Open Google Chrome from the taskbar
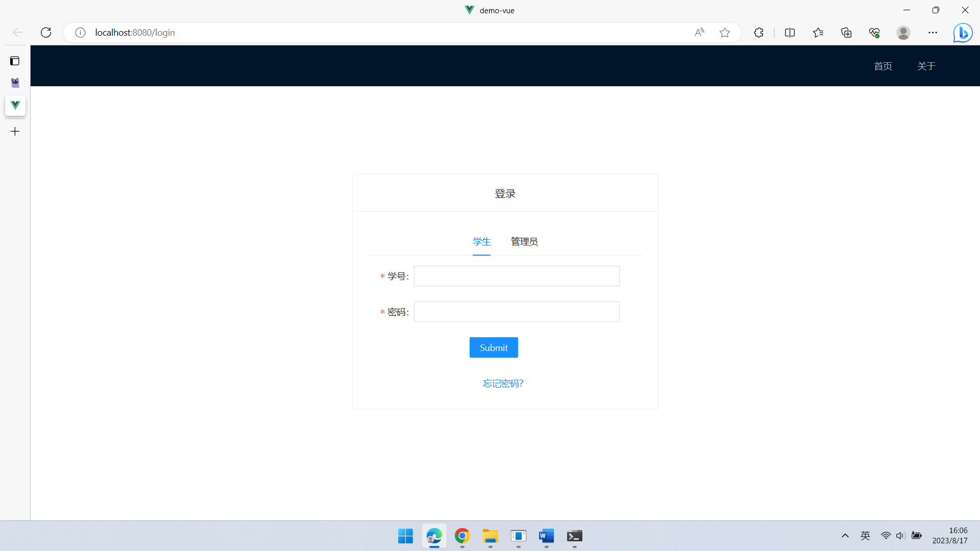This screenshot has height=551, width=980. pos(462,536)
